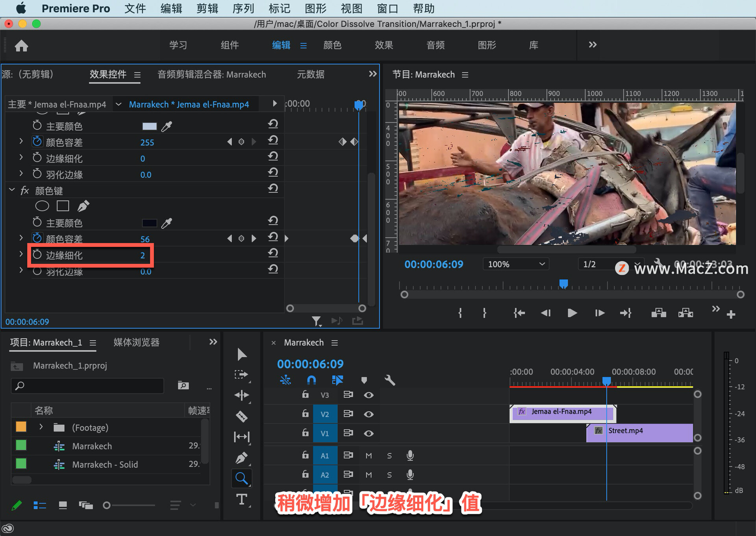Toggle lock on track V1
The height and width of the screenshot is (536, 756).
point(305,433)
